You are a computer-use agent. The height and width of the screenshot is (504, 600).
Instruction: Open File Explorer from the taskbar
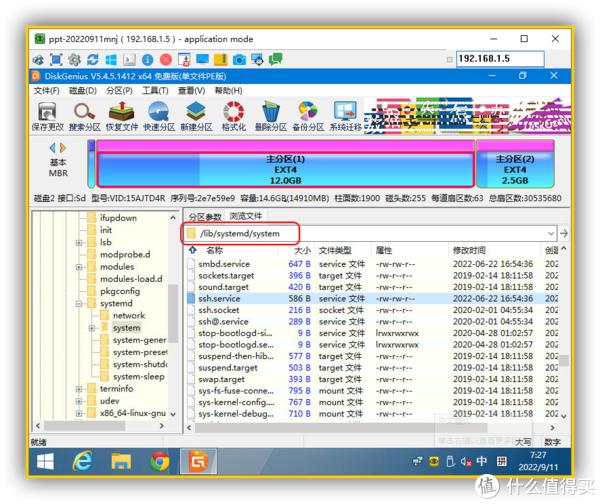point(121,462)
